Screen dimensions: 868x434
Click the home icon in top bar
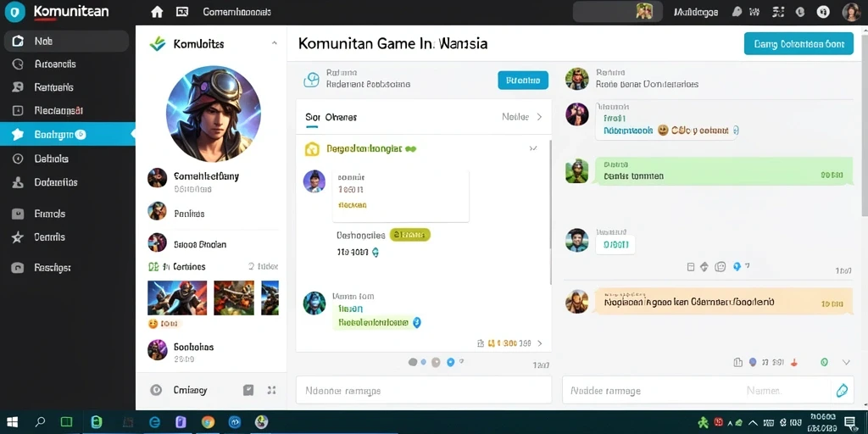(x=157, y=12)
